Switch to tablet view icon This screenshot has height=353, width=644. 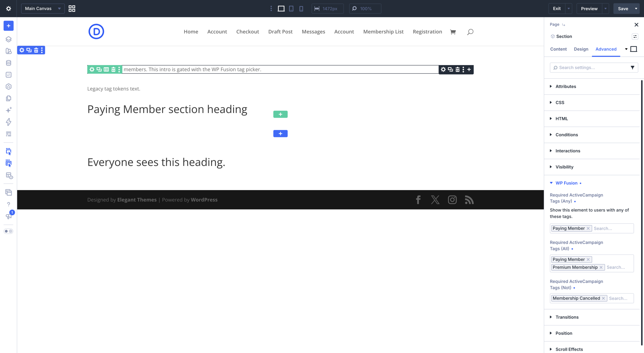point(291,9)
